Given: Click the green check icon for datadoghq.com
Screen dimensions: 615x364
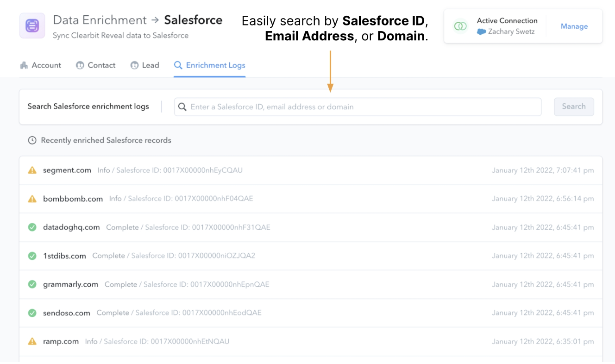Looking at the screenshot, I should pos(32,227).
